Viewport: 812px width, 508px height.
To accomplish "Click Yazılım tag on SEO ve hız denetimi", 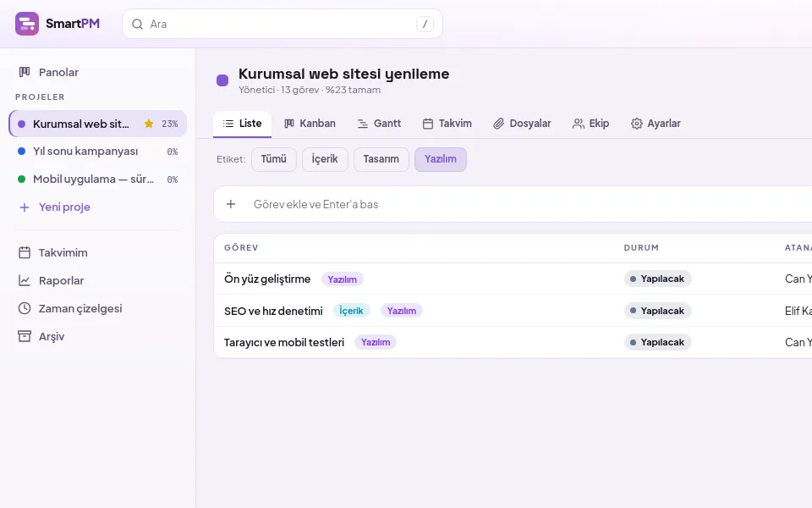I will point(402,311).
